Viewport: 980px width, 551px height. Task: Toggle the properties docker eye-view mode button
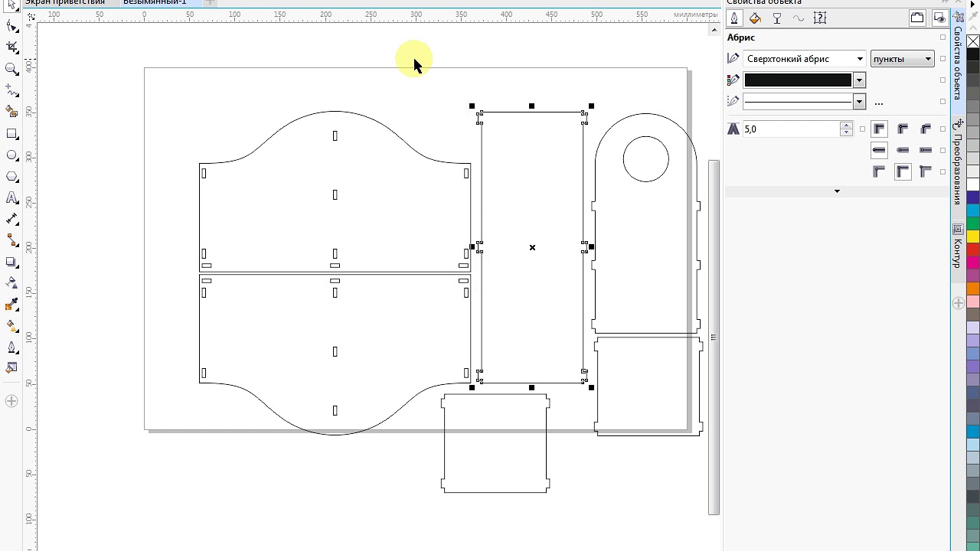[x=939, y=18]
